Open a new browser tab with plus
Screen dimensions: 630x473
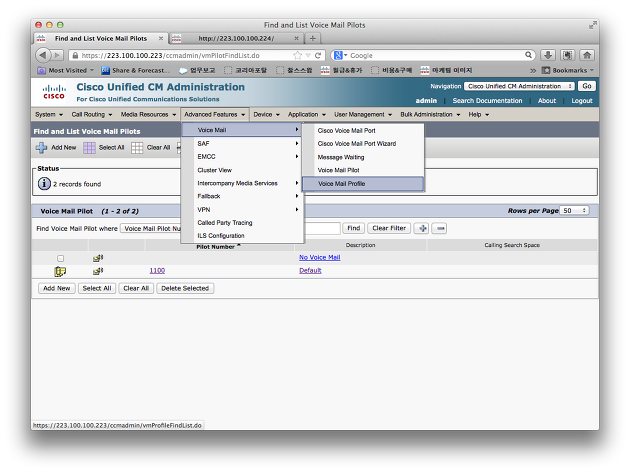313,38
